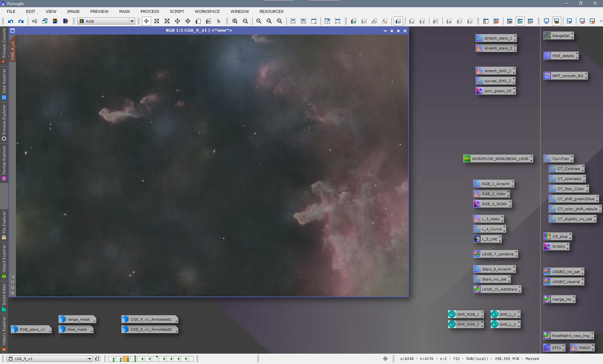Open the CT_color_shift_nebula process icon
Viewport: 603px width, 364px height.
[x=575, y=209]
